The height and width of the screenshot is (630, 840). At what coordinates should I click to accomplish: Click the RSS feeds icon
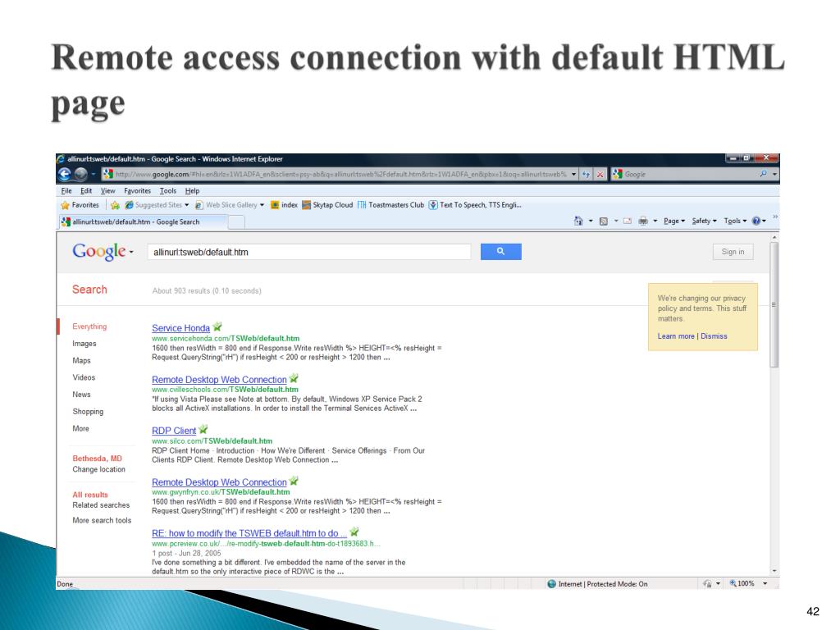pyautogui.click(x=603, y=221)
